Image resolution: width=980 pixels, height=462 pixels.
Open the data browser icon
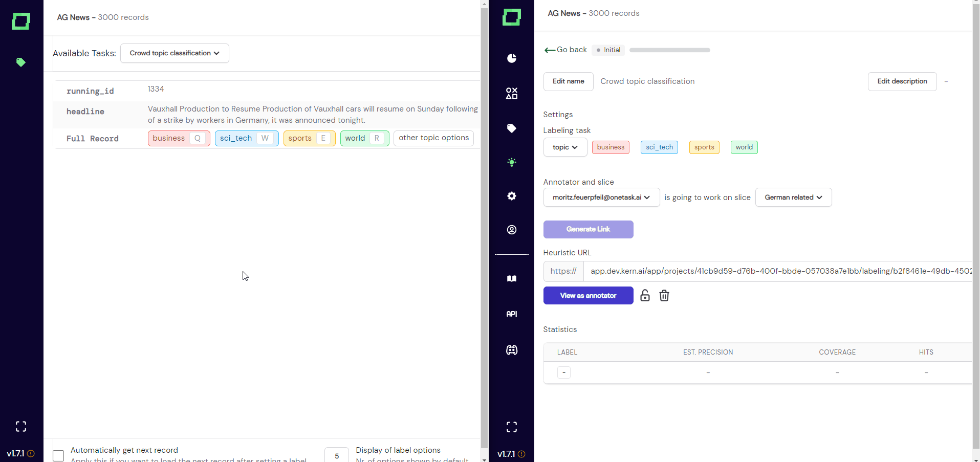[511, 93]
